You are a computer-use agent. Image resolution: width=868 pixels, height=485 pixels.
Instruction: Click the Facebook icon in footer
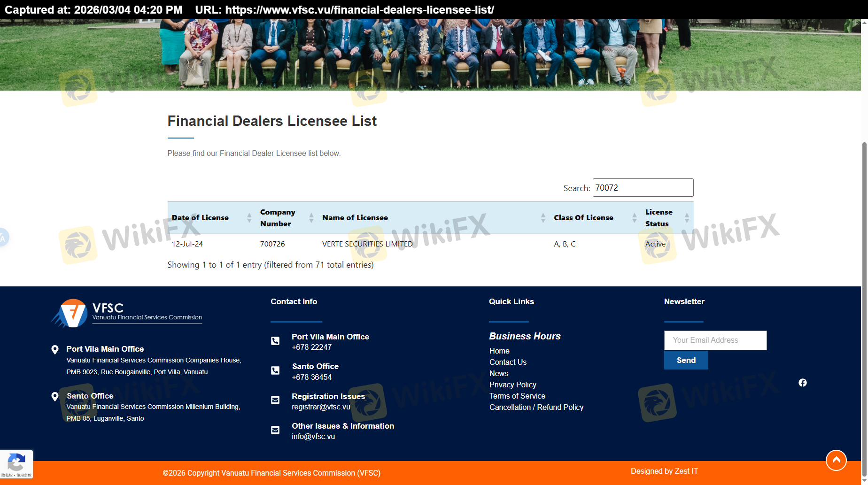click(802, 383)
